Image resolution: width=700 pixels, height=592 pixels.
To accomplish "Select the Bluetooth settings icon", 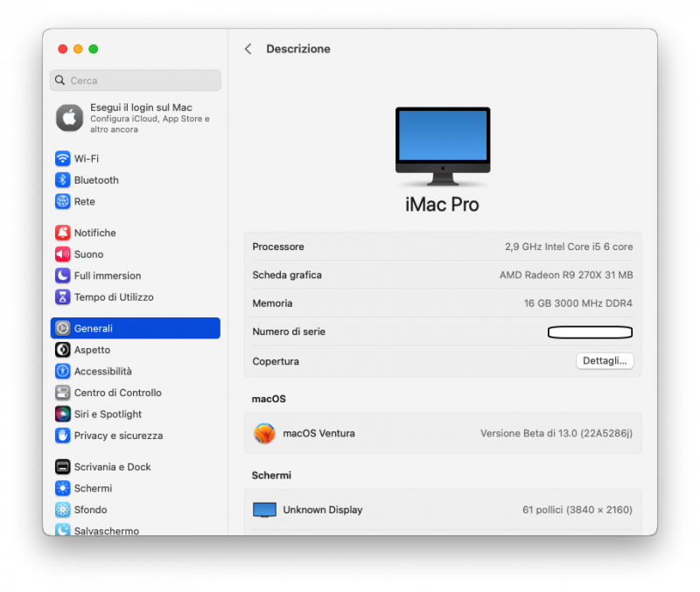I will [62, 180].
